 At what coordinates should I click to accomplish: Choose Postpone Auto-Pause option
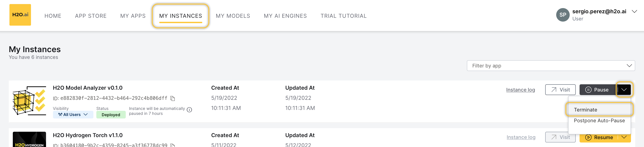click(x=599, y=121)
